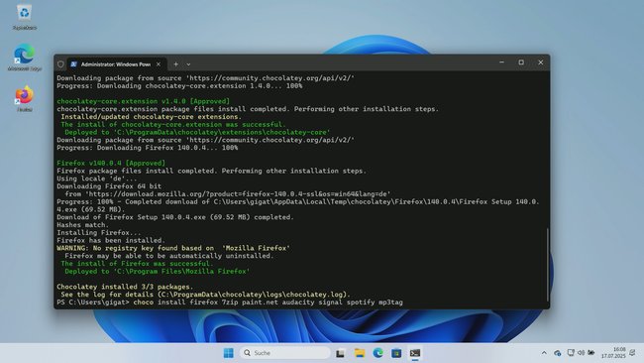Viewport: 644px width, 363px height.
Task: Click the 'Using locale 'de'...' line
Action: click(x=97, y=179)
